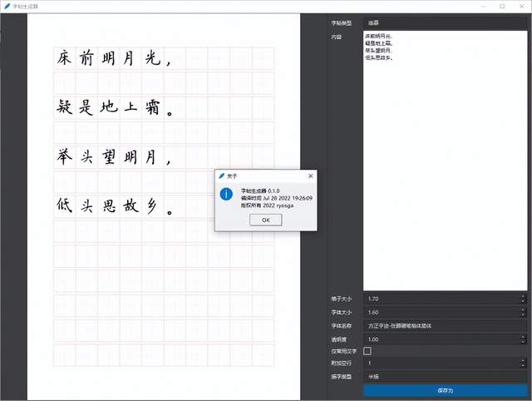Image resolution: width=532 pixels, height=401 pixels.
Task: Increase 附加空行 count with up arrow
Action: point(523,360)
